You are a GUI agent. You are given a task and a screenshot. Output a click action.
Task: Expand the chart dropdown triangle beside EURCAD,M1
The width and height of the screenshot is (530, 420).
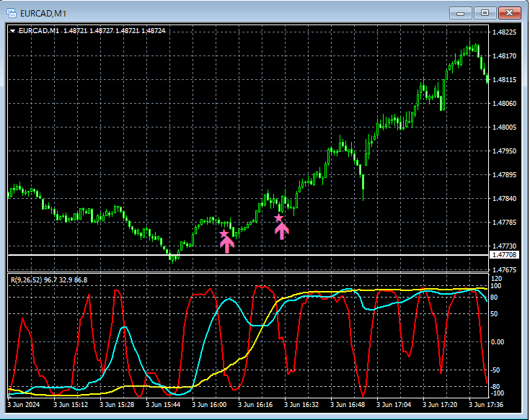13,31
